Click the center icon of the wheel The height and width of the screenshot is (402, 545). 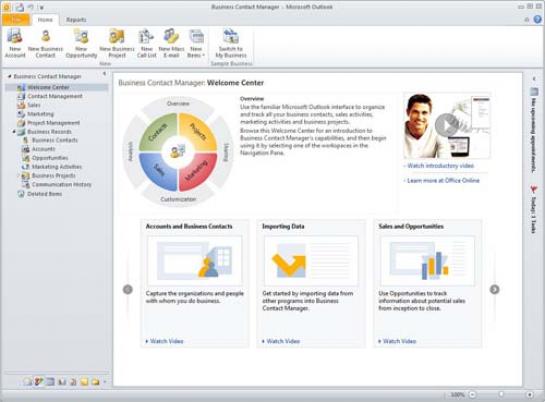[x=178, y=152]
